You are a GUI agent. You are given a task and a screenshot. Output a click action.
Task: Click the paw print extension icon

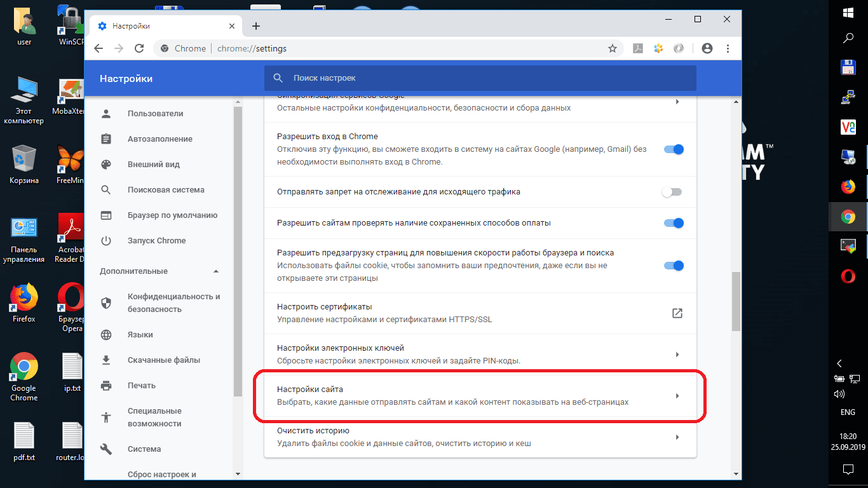(x=658, y=48)
